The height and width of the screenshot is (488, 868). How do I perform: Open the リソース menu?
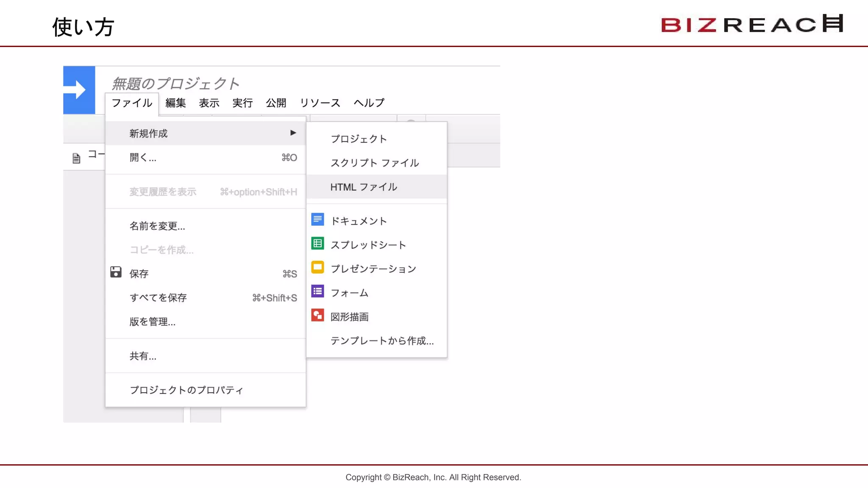(320, 103)
